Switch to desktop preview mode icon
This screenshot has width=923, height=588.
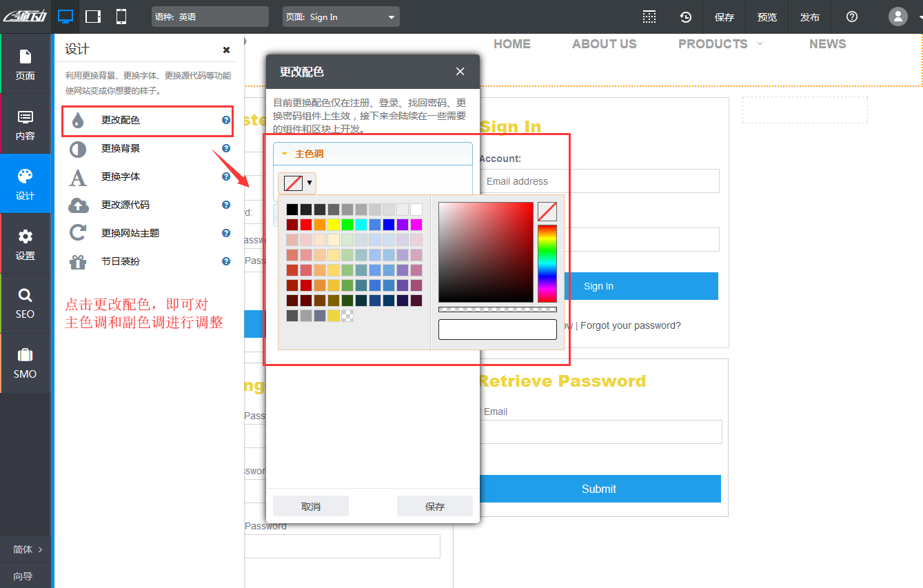coord(65,17)
